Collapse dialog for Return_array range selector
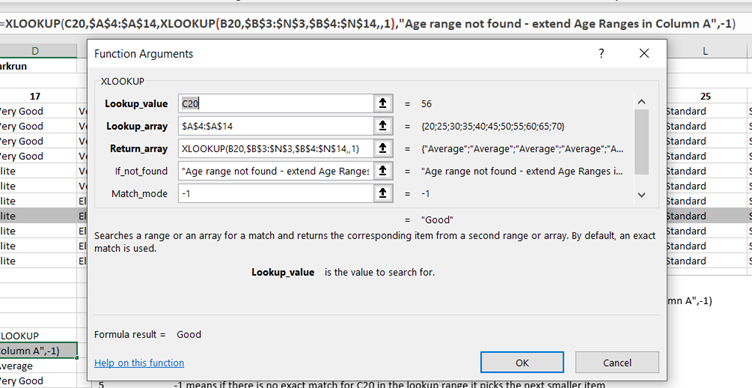 pos(383,148)
